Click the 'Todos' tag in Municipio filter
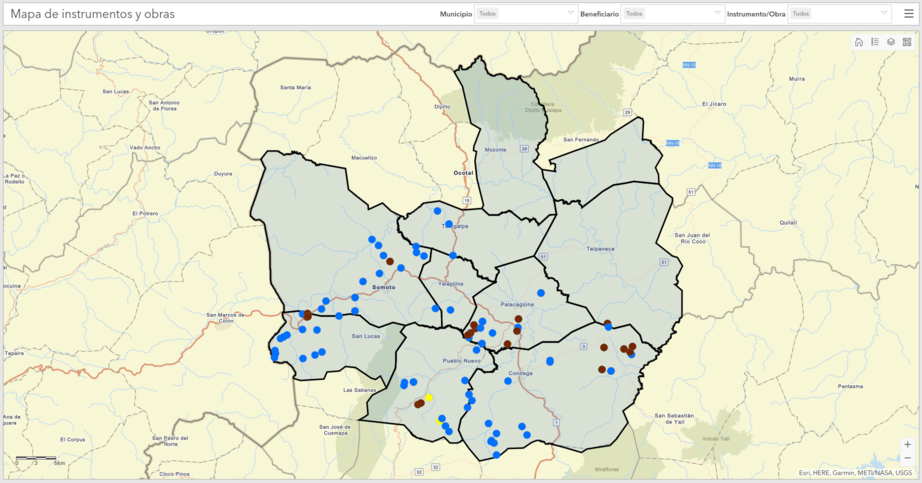Image resolution: width=922 pixels, height=483 pixels. click(x=487, y=14)
